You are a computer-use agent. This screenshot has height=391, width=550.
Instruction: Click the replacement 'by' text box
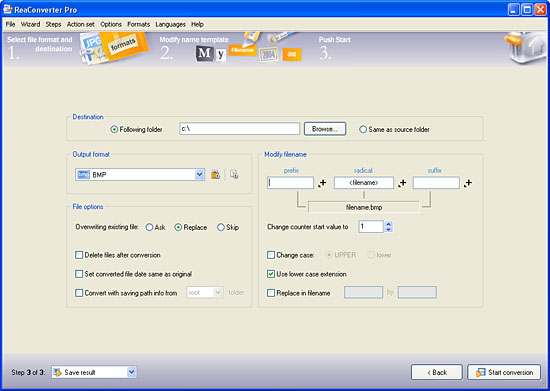click(x=417, y=292)
